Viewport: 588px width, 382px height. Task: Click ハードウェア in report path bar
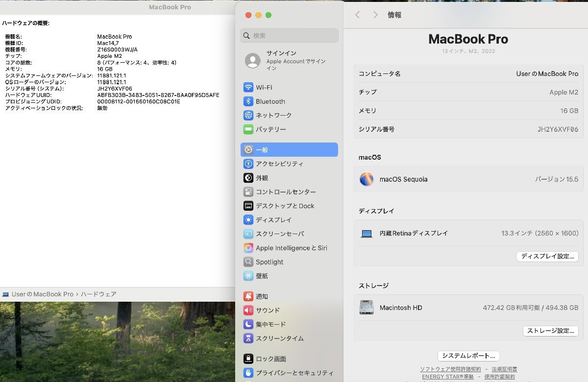pyautogui.click(x=98, y=294)
